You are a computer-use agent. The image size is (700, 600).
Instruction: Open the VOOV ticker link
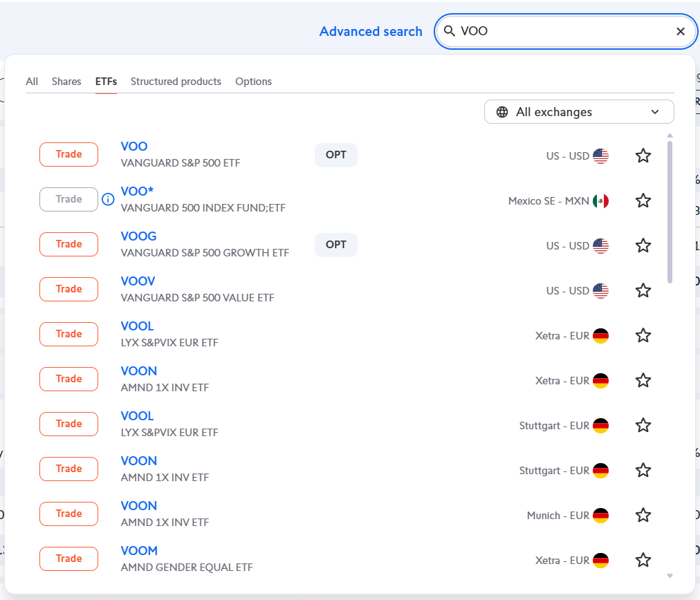tap(138, 281)
